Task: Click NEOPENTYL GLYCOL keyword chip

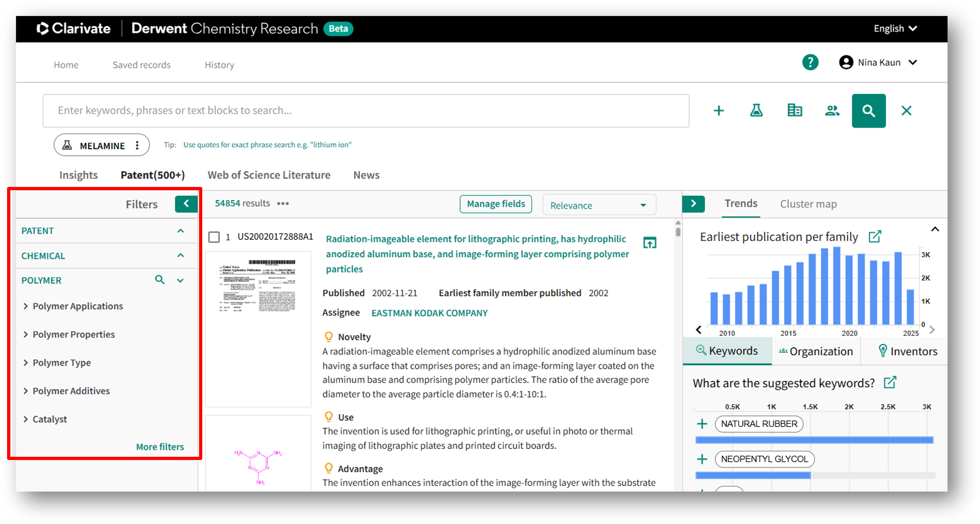Action: tap(764, 459)
